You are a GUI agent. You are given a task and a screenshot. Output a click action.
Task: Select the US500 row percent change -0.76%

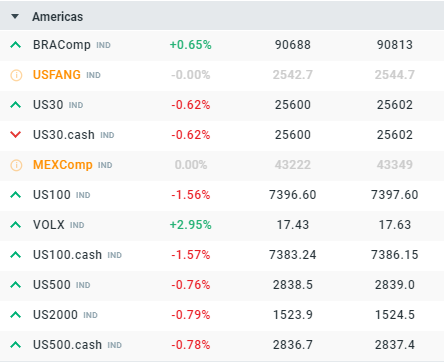[191, 285]
